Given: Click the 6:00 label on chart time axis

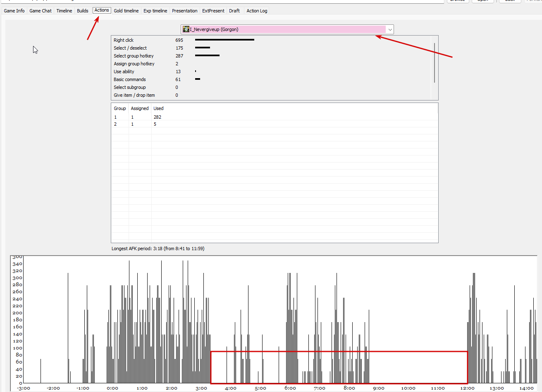Looking at the screenshot, I should (290, 388).
